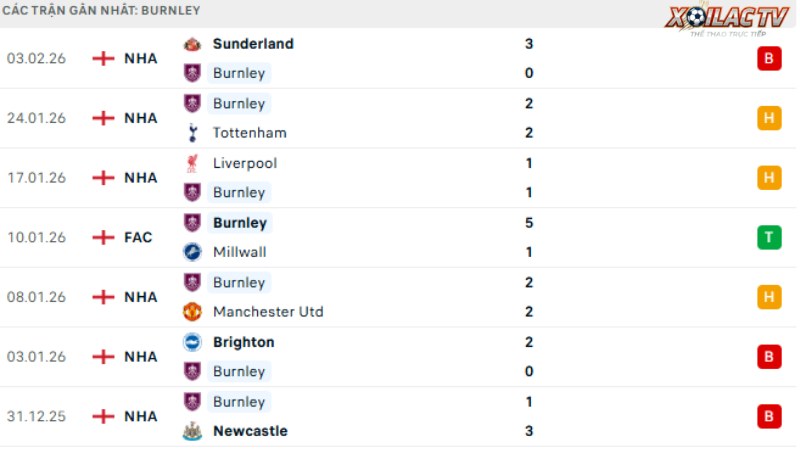Click the Newcastle club crest icon
This screenshot has height=450, width=800.
point(192,431)
